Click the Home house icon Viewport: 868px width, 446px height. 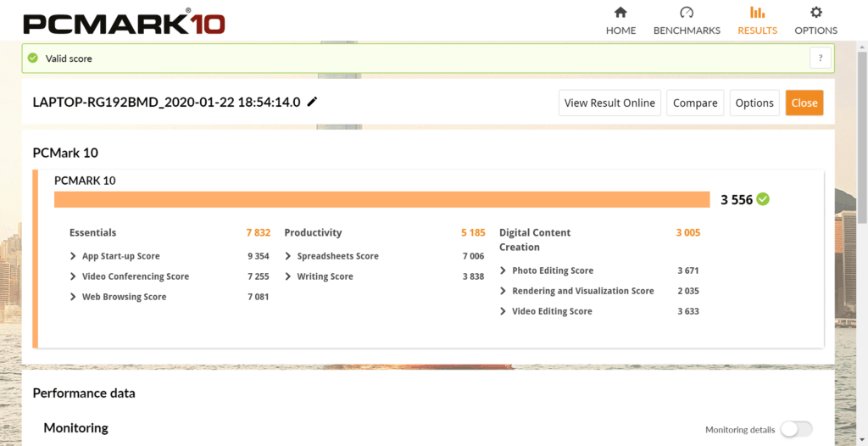(620, 13)
